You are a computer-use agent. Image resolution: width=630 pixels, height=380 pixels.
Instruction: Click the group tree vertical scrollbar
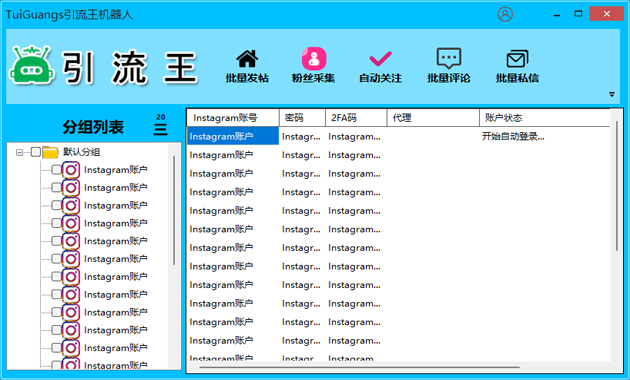[174, 210]
